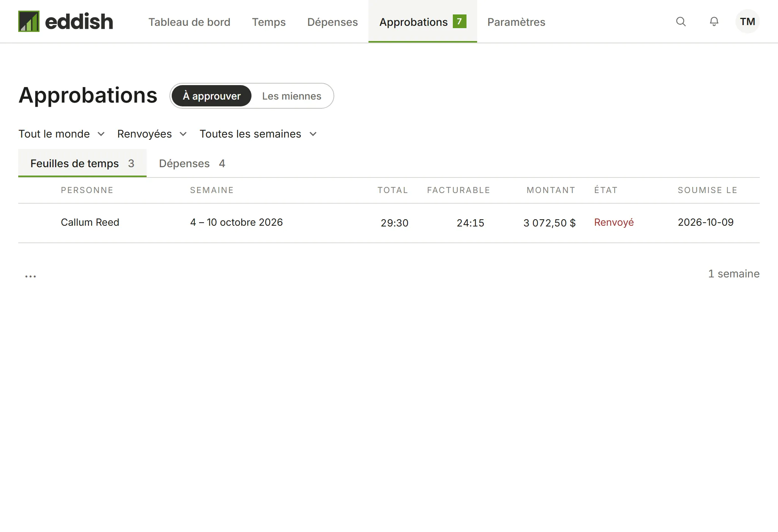Open the search magnifier icon
778x532 pixels.
(681, 22)
